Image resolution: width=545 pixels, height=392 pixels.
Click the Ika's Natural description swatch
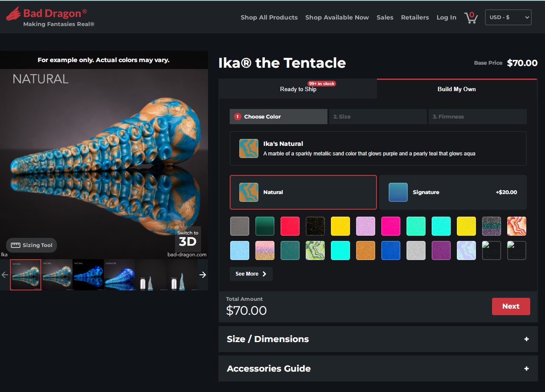(249, 148)
